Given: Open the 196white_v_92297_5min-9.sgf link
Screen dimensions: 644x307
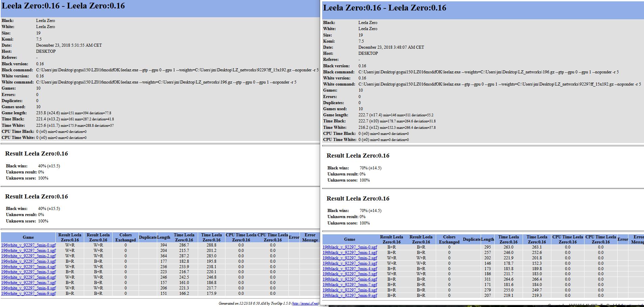Looking at the screenshot, I should pos(28,293).
